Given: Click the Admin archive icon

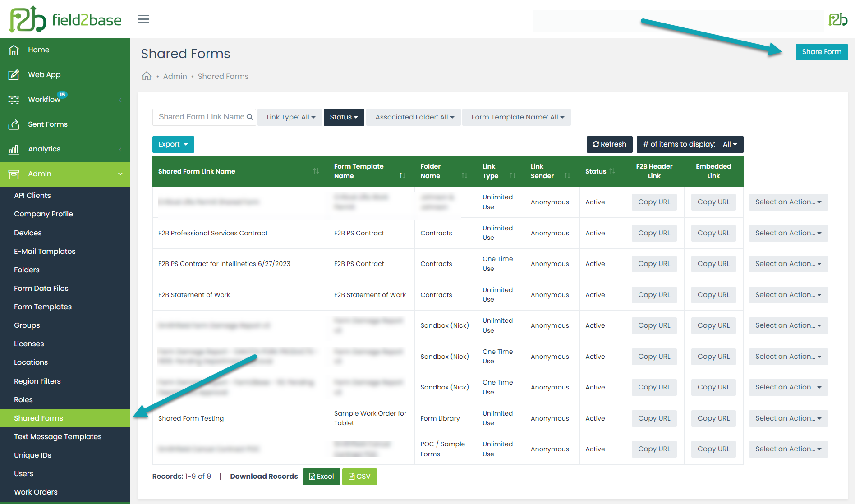Looking at the screenshot, I should click(14, 174).
